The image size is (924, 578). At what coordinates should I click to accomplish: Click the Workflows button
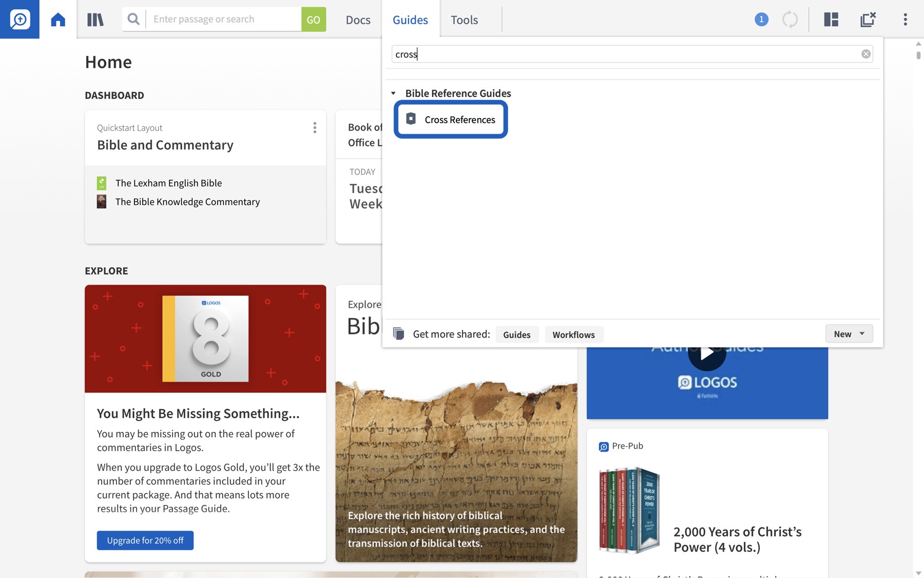573,334
